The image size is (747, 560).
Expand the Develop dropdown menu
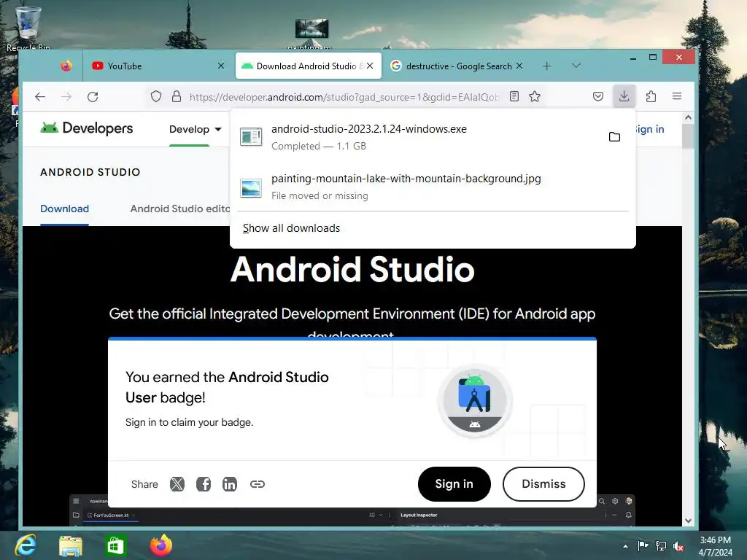tap(196, 129)
